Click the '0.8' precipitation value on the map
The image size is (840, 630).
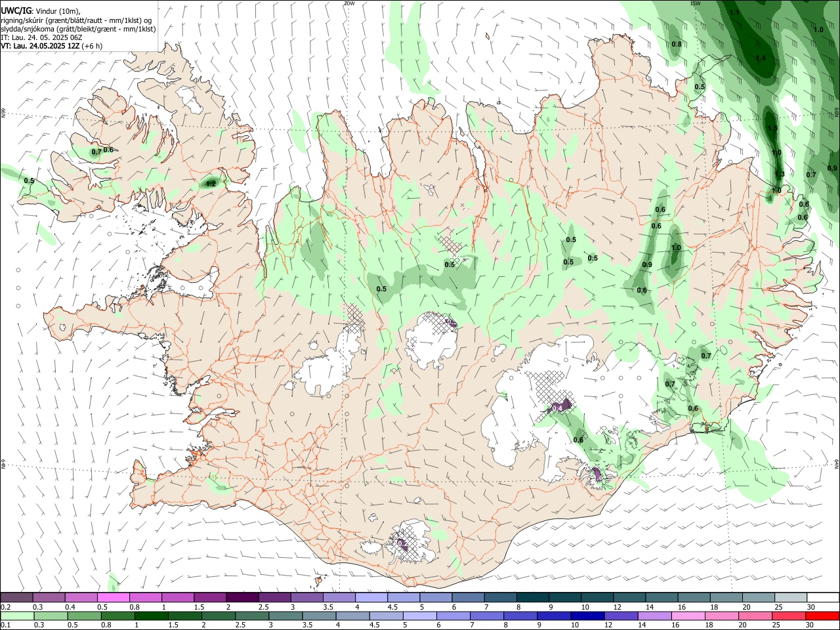coord(677,44)
